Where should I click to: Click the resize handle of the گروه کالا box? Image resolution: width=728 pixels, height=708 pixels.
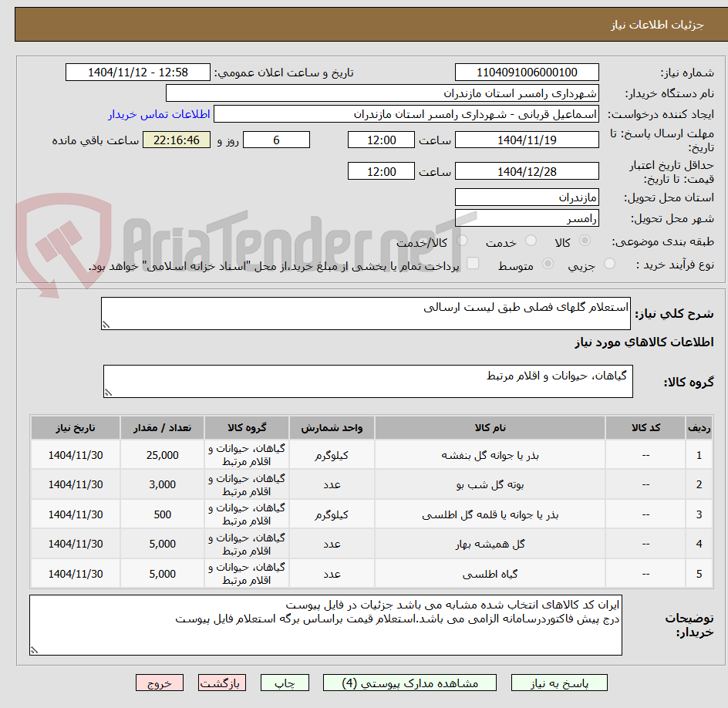(x=108, y=393)
